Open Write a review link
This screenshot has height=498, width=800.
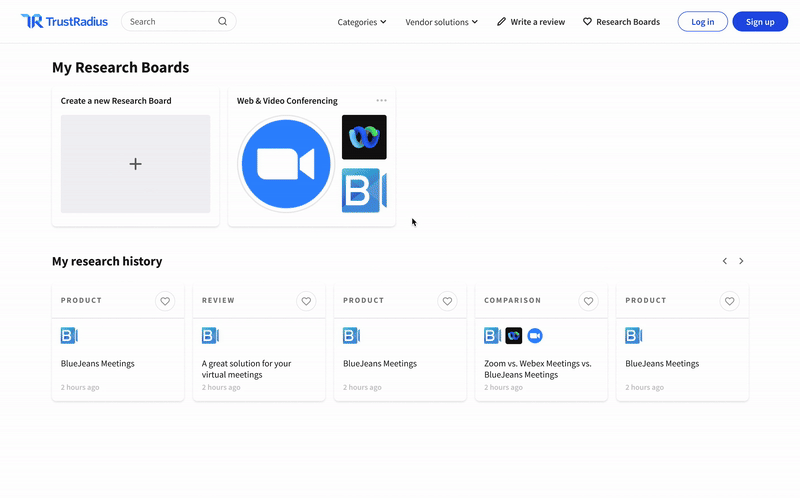pyautogui.click(x=538, y=22)
